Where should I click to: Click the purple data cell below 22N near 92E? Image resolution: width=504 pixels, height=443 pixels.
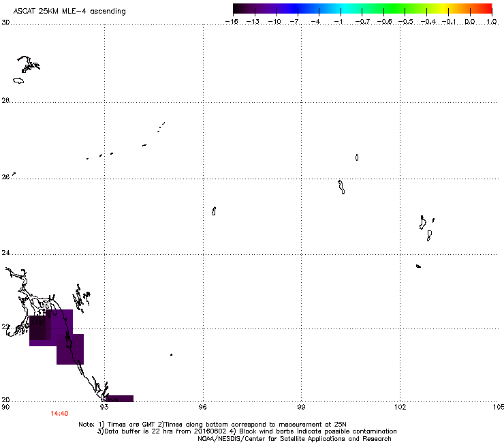(x=70, y=350)
